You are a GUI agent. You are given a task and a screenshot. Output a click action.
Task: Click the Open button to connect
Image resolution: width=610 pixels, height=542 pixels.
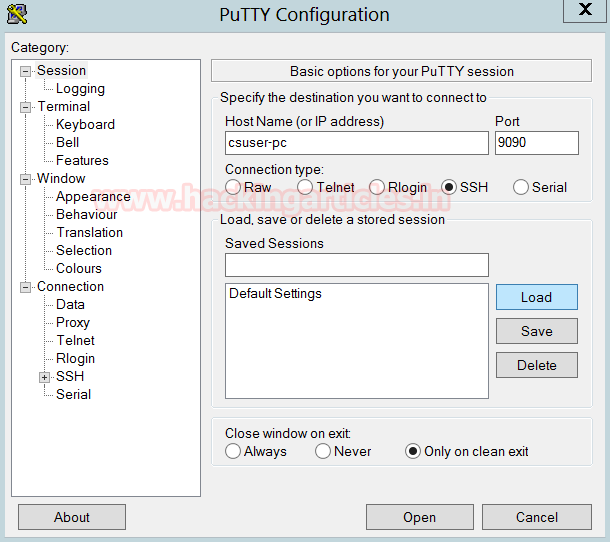pos(420,517)
